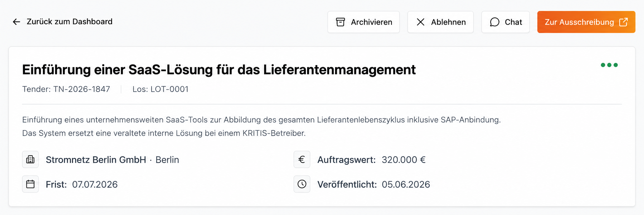Click the back arrow icon
This screenshot has height=215, width=644.
16,22
